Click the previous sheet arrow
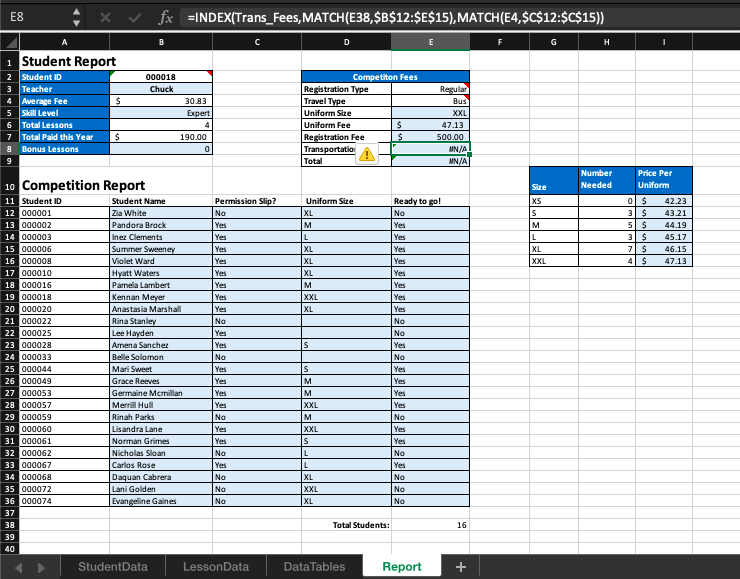Image resolution: width=740 pixels, height=579 pixels. tap(18, 567)
